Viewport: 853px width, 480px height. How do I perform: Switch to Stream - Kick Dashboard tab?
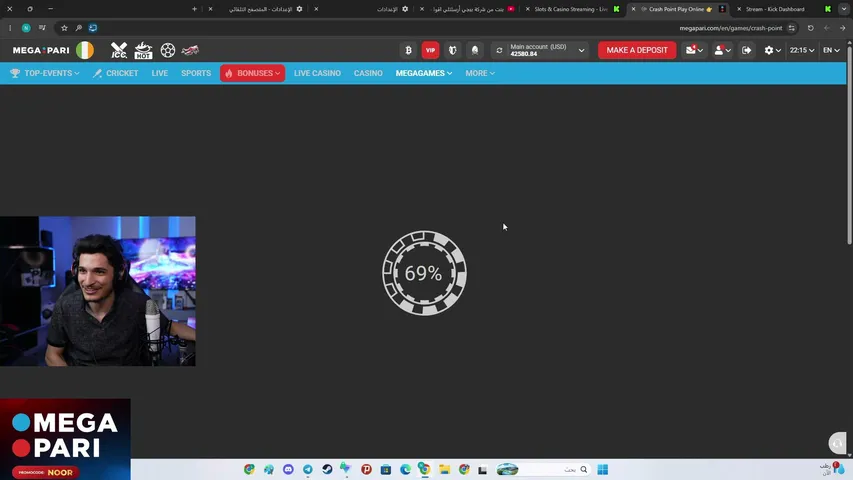[x=783, y=9]
